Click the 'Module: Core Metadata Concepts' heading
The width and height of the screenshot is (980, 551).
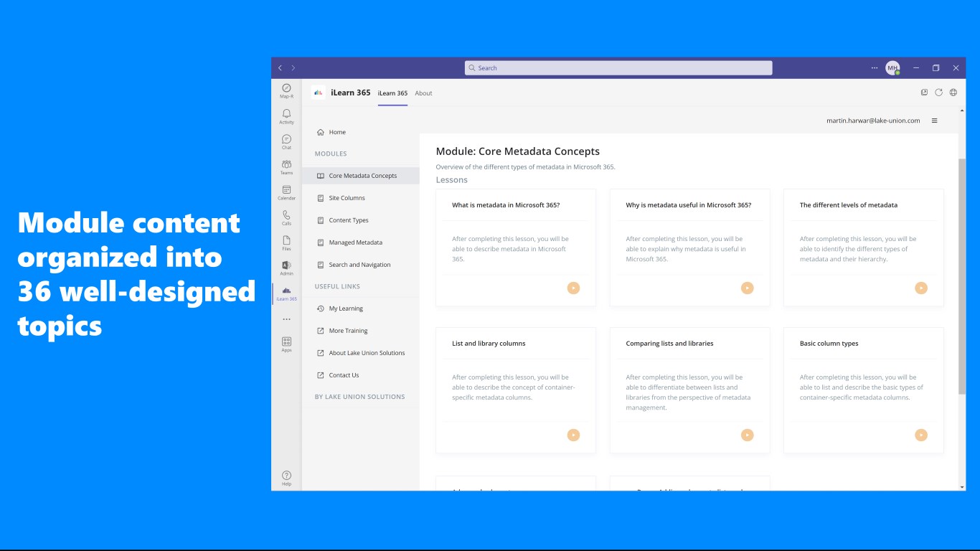[x=518, y=151]
